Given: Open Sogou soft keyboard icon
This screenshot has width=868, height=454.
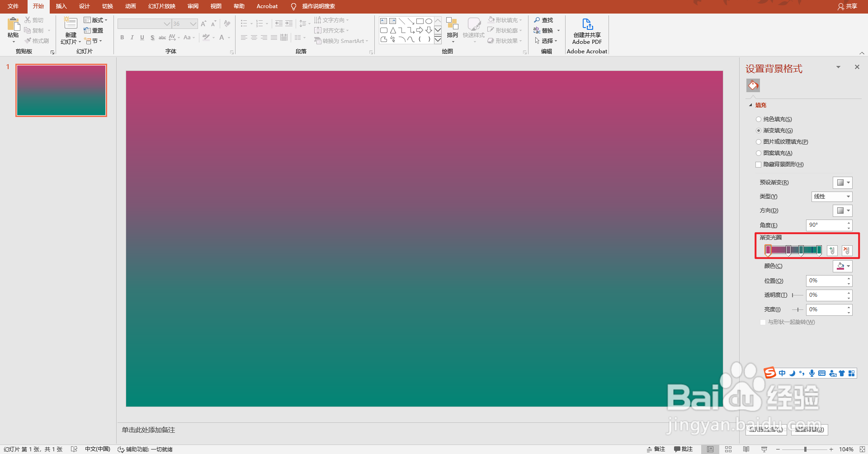Looking at the screenshot, I should tap(822, 373).
